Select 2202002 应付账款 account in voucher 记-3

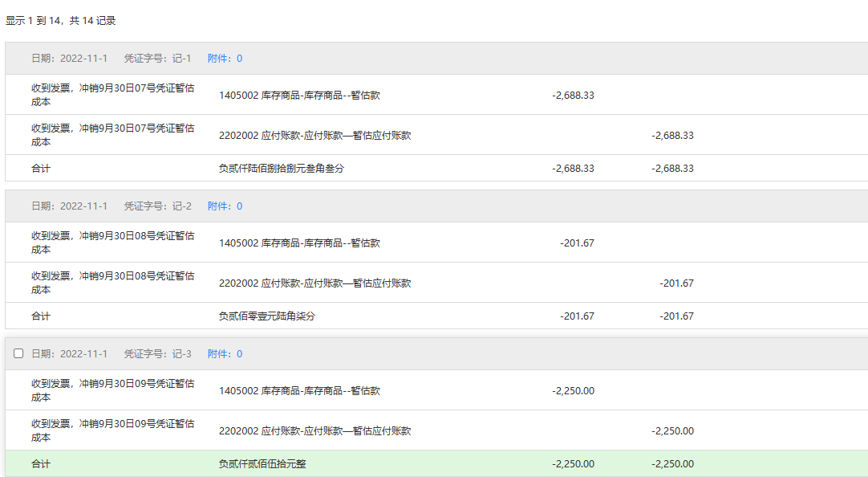pyautogui.click(x=314, y=431)
